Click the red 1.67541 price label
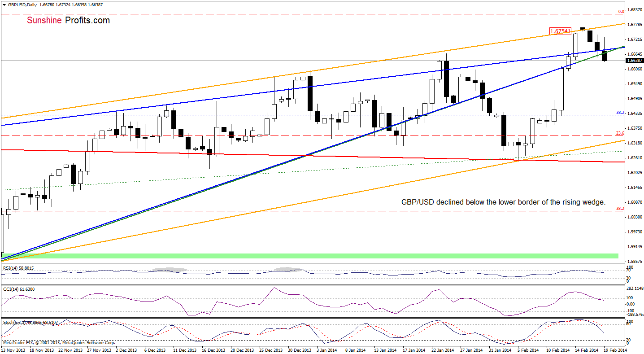This screenshot has height=354, width=644. tap(561, 31)
